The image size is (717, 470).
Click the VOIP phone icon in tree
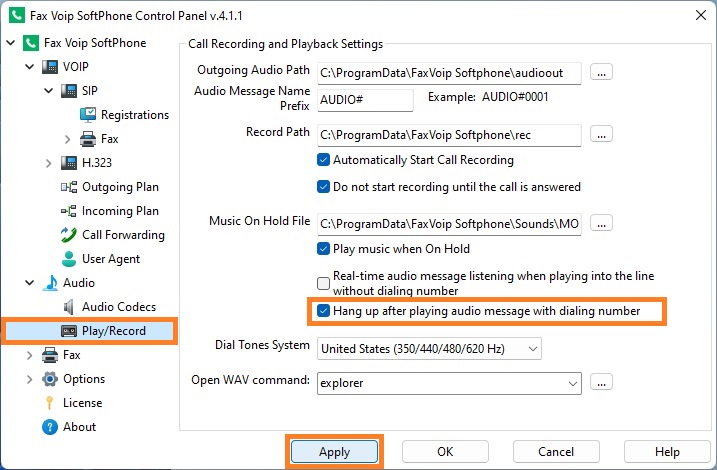click(x=50, y=67)
